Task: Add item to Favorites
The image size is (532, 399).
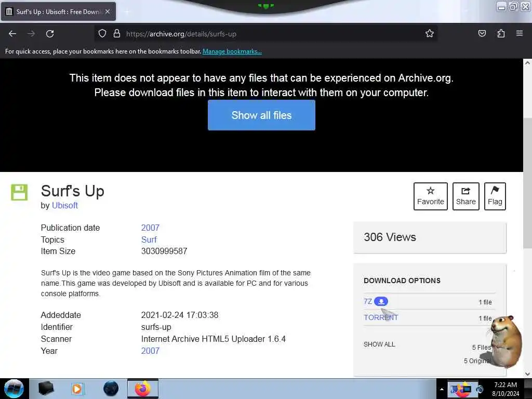Action: coord(431,196)
